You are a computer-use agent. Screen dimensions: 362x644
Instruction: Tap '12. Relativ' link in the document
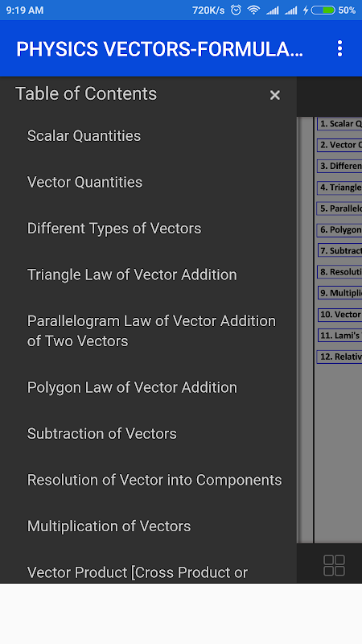tap(339, 357)
